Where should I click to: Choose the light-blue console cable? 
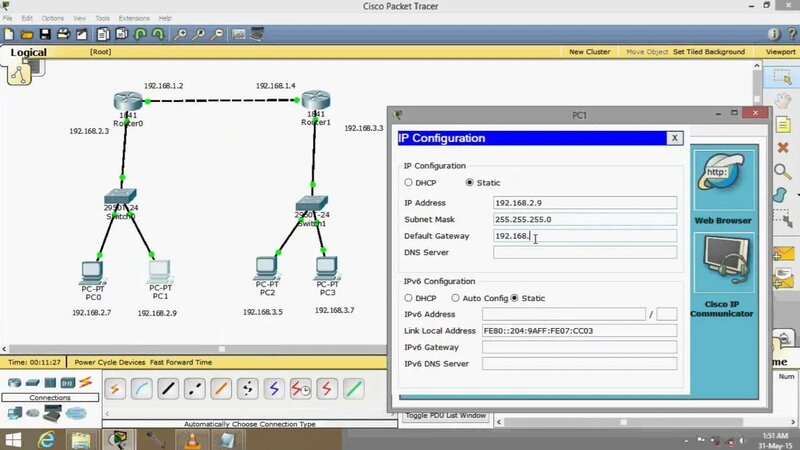click(142, 389)
